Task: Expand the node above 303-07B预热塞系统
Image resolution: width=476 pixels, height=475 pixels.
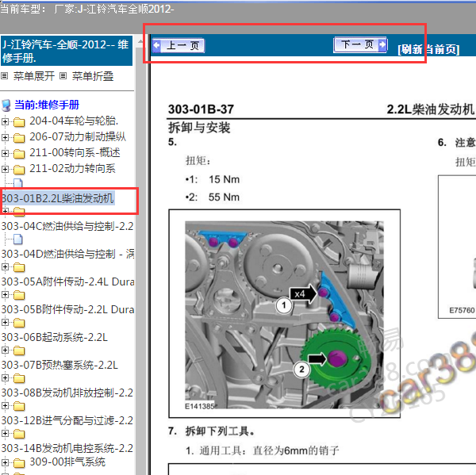Action: [x=5, y=350]
